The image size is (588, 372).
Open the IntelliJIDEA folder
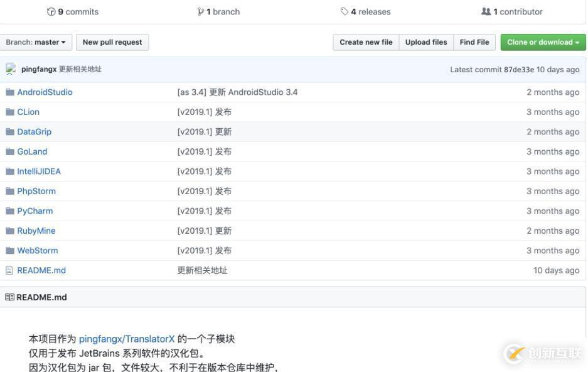(39, 172)
